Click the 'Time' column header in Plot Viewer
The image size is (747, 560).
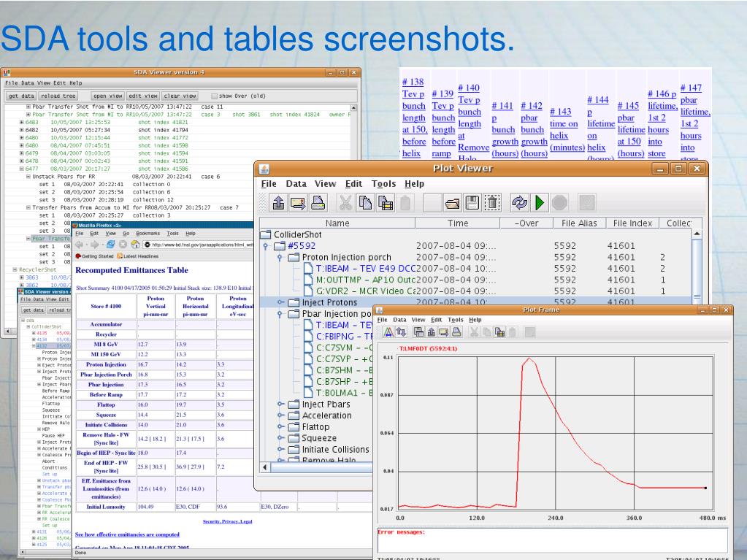[458, 223]
